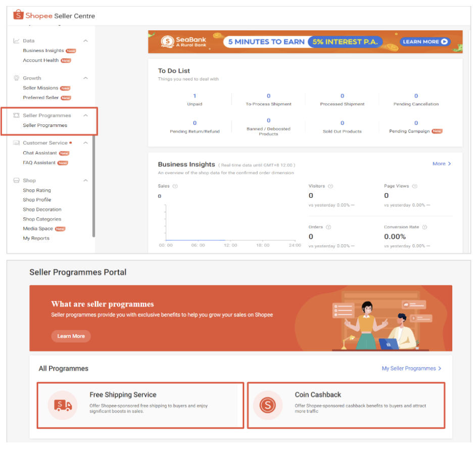Screen dimensions: 476x450
Task: Open the Sales metric info icon
Action: pyautogui.click(x=175, y=186)
